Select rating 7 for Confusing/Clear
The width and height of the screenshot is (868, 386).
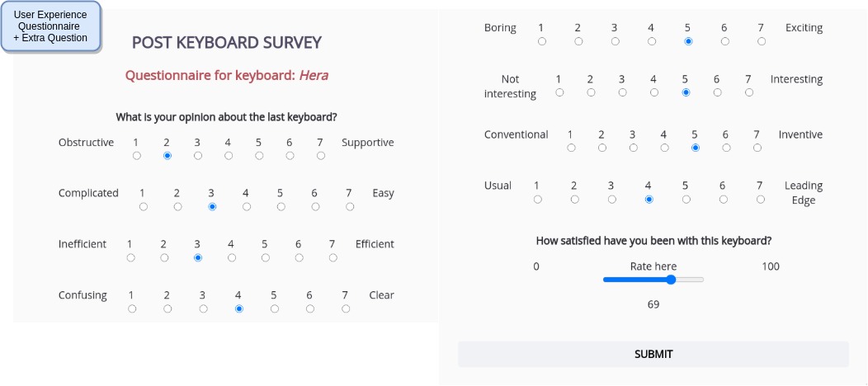(x=346, y=308)
